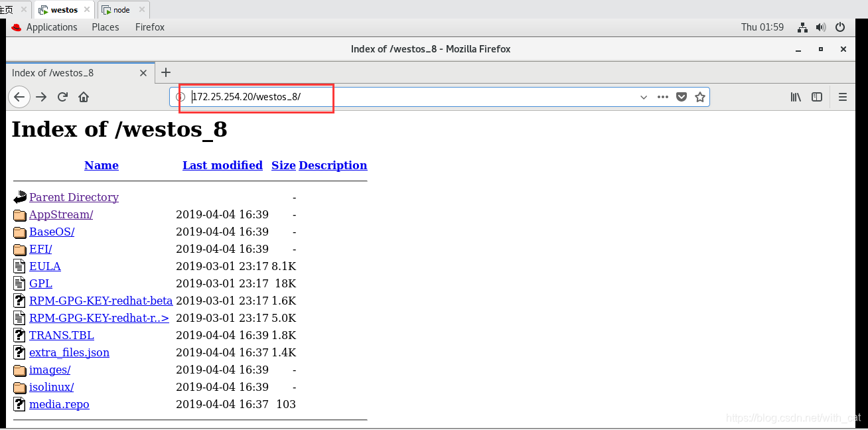Click the extra_files.json file icon

(x=20, y=353)
